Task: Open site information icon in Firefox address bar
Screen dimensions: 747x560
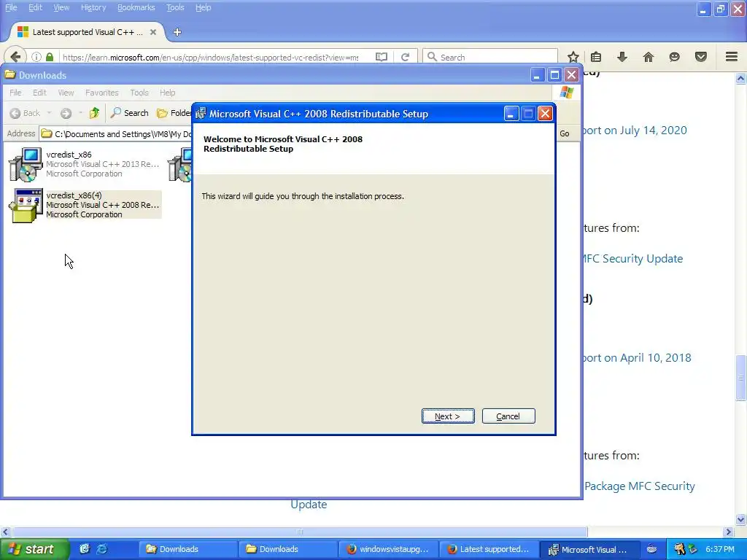Action: point(36,57)
